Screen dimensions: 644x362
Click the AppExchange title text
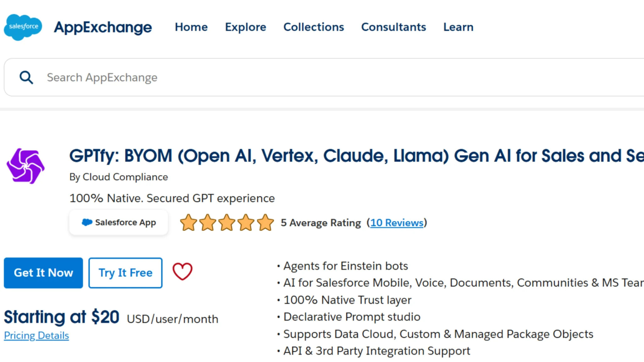103,27
